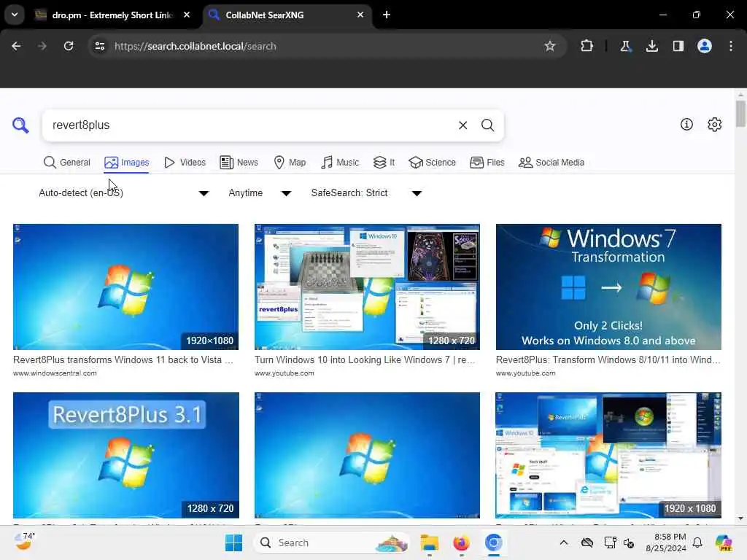The image size is (747, 560).
Task: Bookmark this page with the star
Action: coord(550,46)
